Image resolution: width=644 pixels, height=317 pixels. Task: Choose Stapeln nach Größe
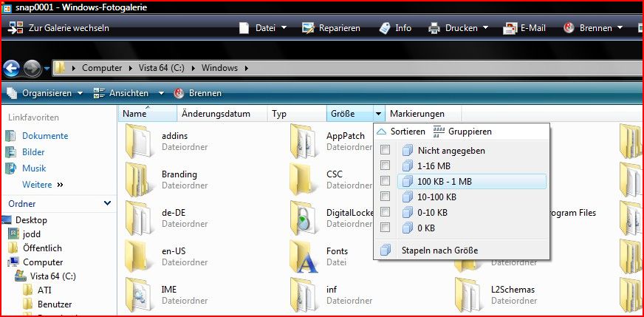coord(439,250)
